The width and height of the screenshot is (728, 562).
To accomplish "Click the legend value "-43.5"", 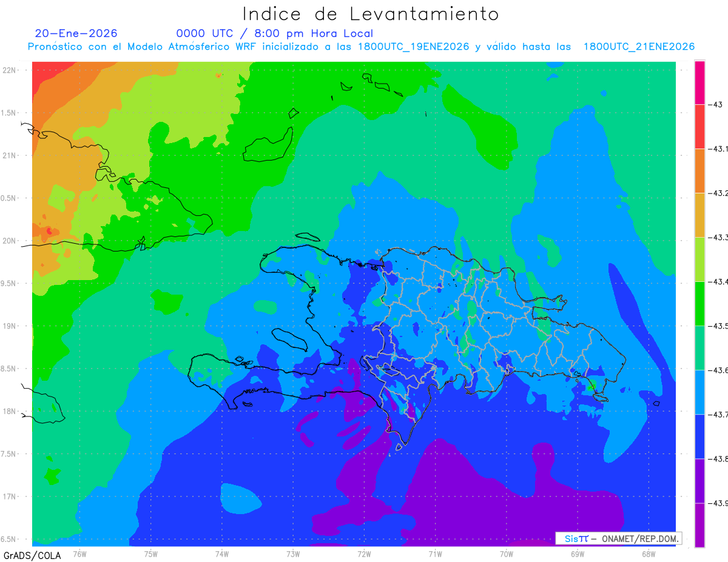I will (718, 326).
